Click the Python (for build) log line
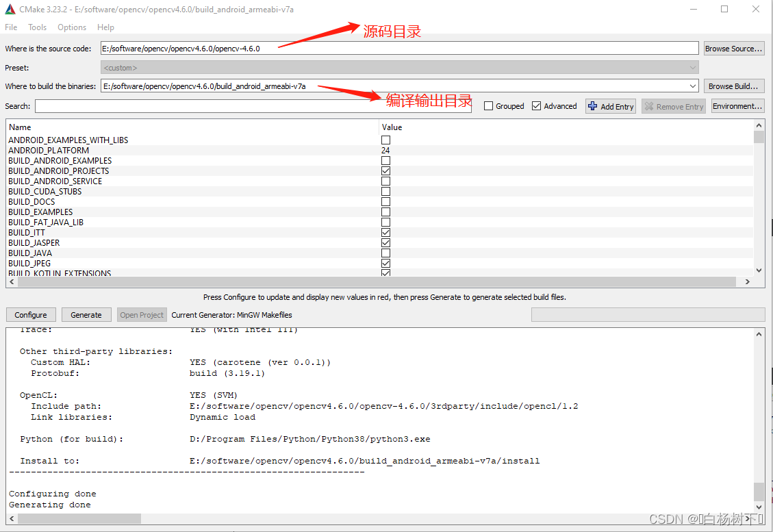The width and height of the screenshot is (773, 532). pos(225,439)
